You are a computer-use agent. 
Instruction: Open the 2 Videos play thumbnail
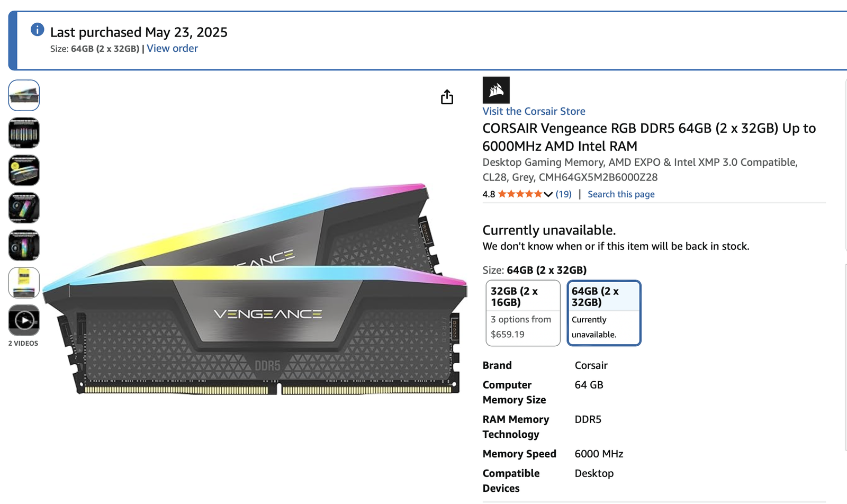[24, 320]
